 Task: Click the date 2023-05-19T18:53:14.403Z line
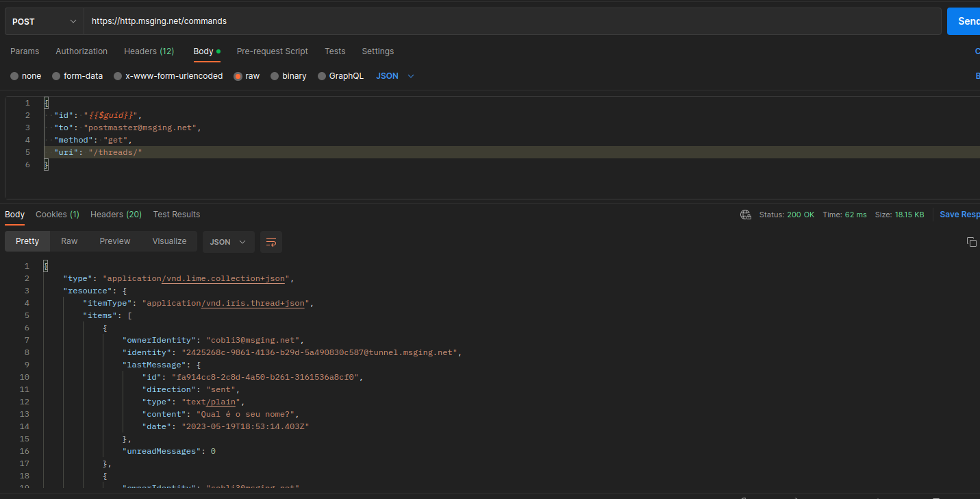(x=226, y=426)
